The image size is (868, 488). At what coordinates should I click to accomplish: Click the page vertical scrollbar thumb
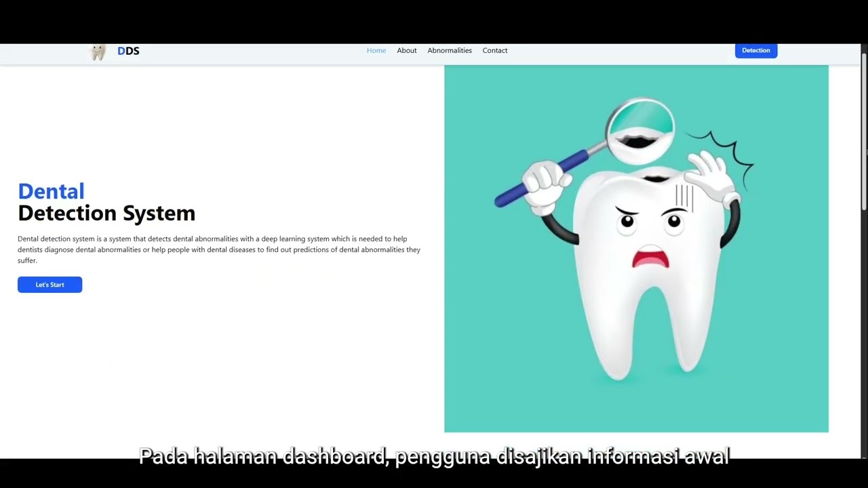click(864, 132)
